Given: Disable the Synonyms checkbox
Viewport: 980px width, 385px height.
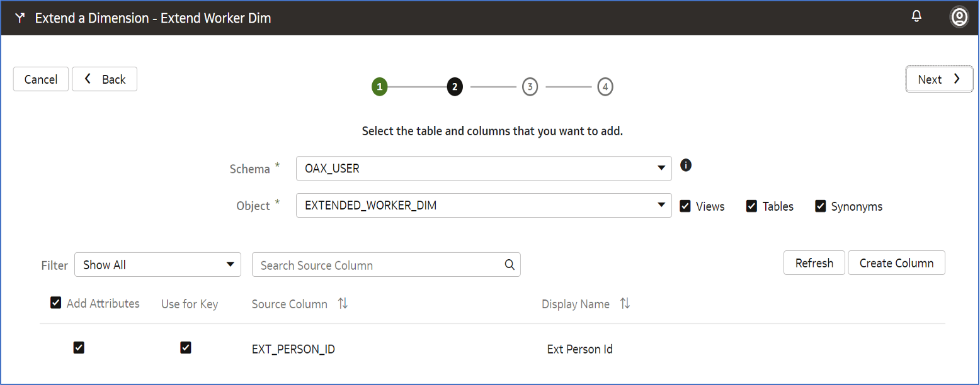Looking at the screenshot, I should (x=820, y=206).
